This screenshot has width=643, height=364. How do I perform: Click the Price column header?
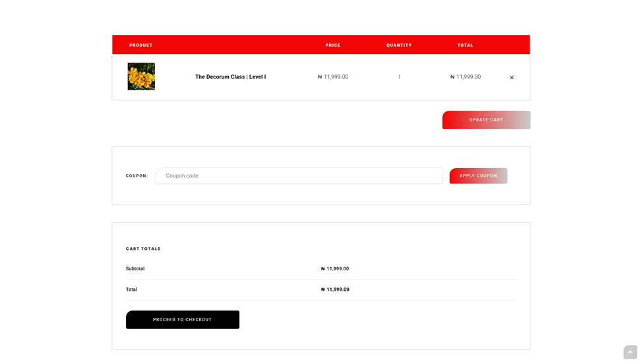(x=333, y=45)
